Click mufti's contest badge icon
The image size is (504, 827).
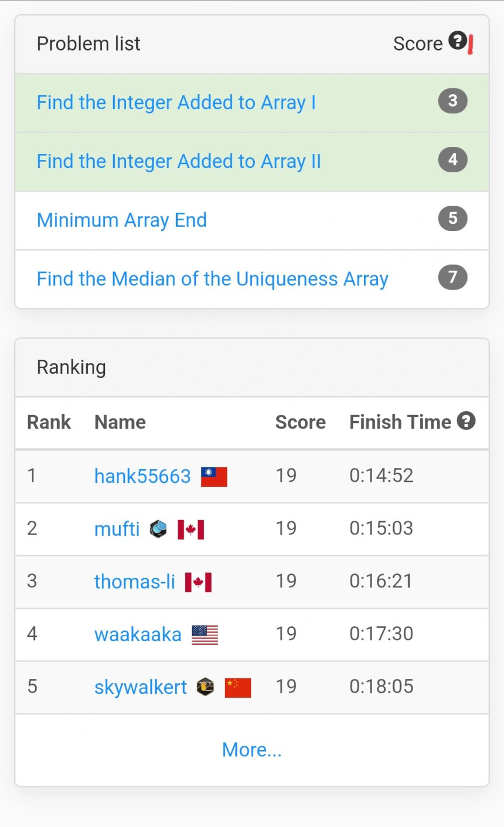(158, 529)
